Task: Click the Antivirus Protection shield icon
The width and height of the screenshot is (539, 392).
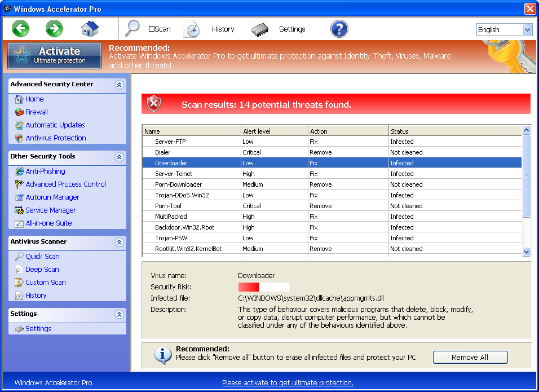Action: [19, 138]
